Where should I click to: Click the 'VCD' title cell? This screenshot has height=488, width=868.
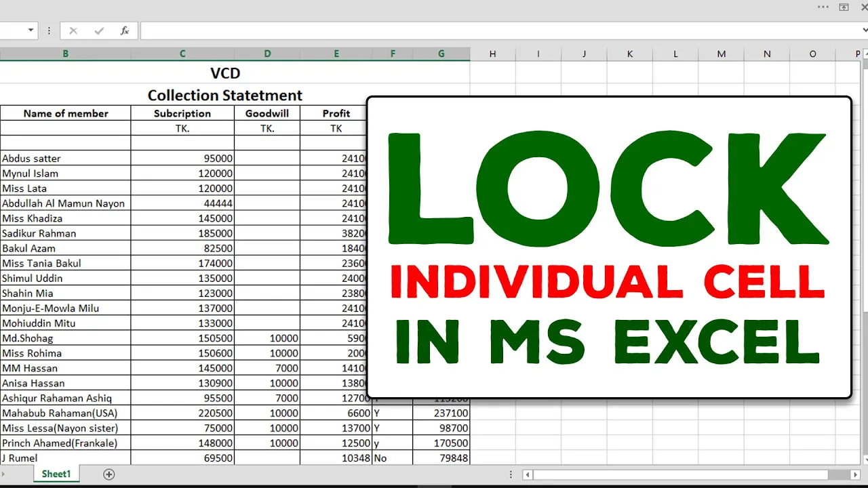225,73
